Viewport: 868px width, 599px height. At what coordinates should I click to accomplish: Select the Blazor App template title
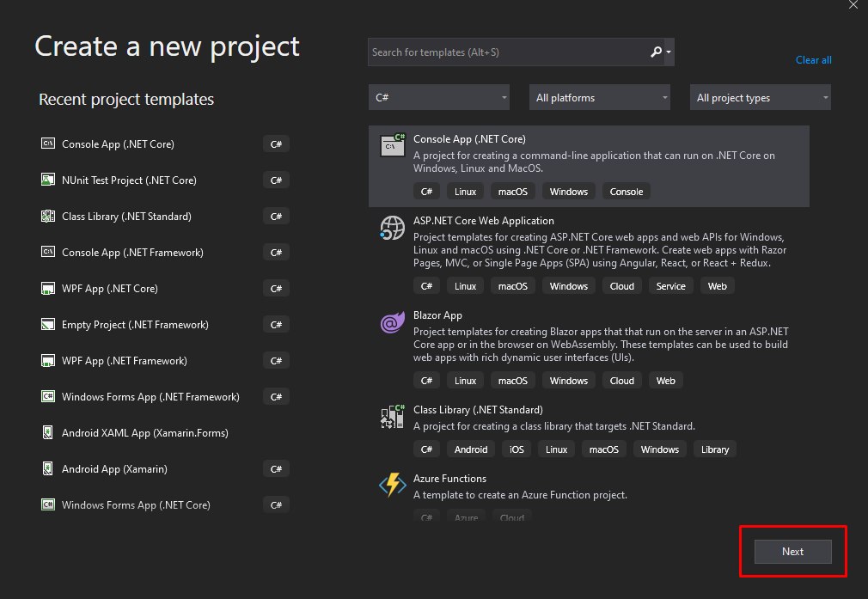437,315
